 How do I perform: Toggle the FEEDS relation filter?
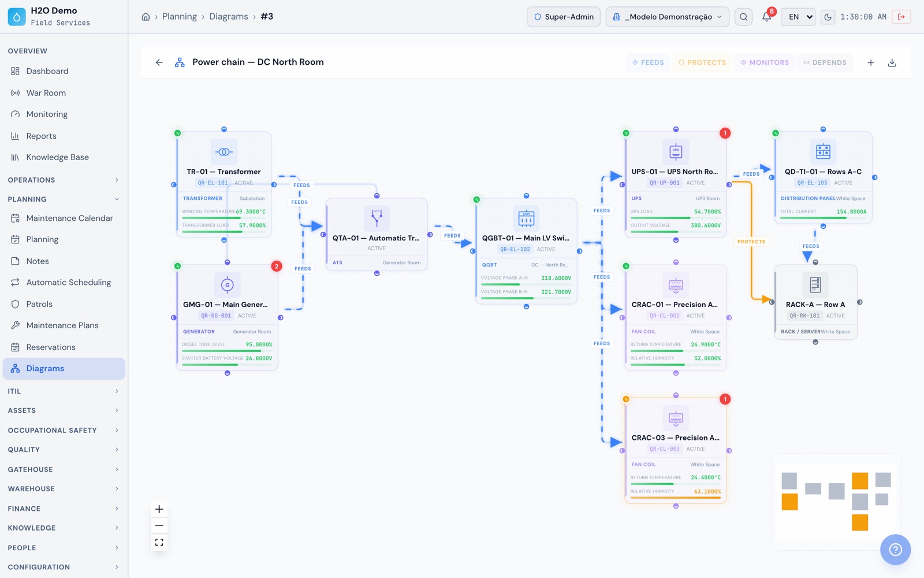(648, 62)
